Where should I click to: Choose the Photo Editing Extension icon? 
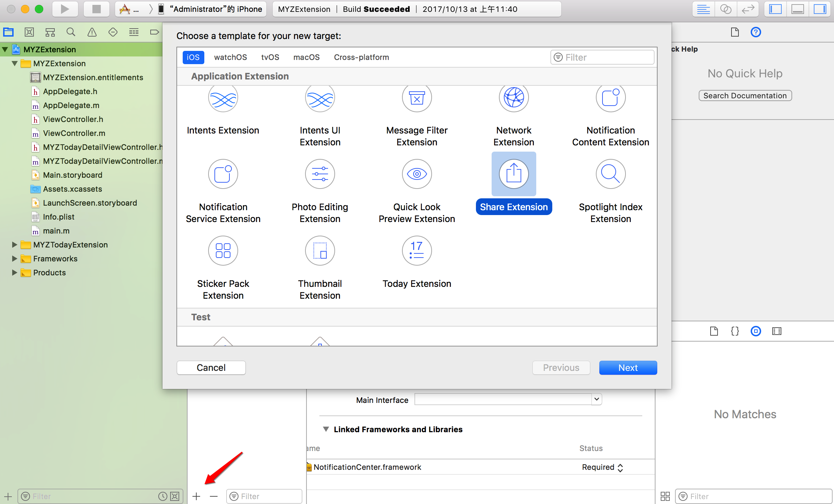[320, 174]
